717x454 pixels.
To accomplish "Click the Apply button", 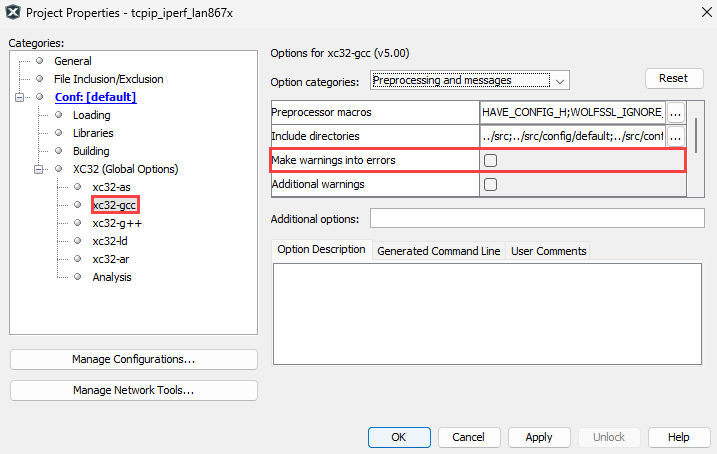I will [x=538, y=437].
